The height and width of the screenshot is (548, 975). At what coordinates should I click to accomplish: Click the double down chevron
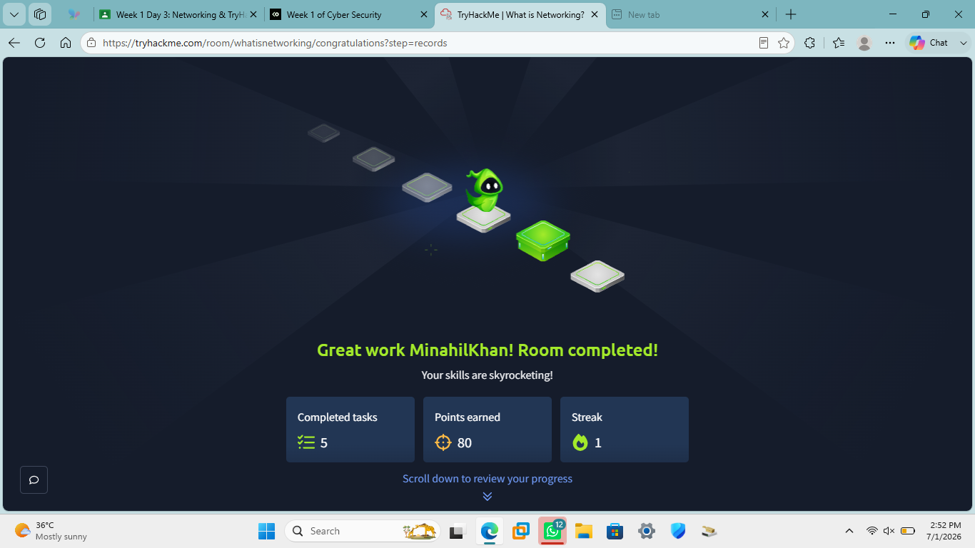pos(488,496)
